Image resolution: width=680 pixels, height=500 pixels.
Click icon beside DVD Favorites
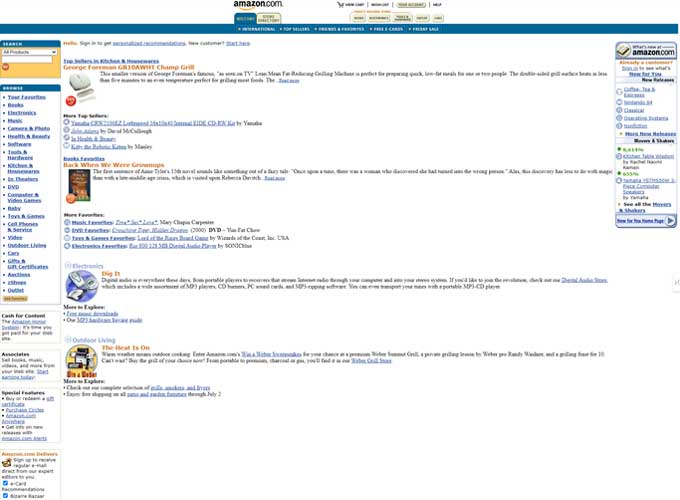[67, 230]
